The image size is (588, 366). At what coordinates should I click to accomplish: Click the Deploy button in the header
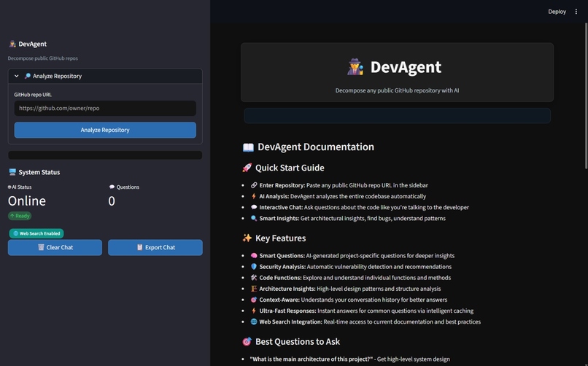pyautogui.click(x=557, y=12)
